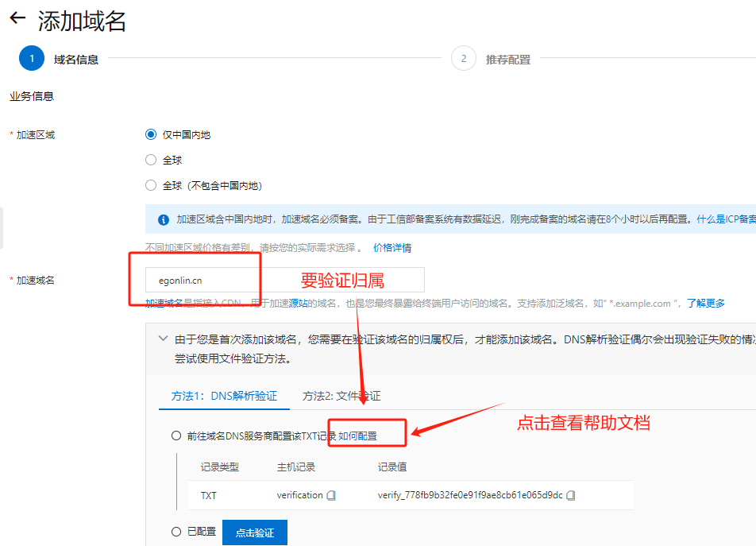Screen dimensions: 756x546
Task: Click the back arrow beside 添加域名
Action: (17, 19)
